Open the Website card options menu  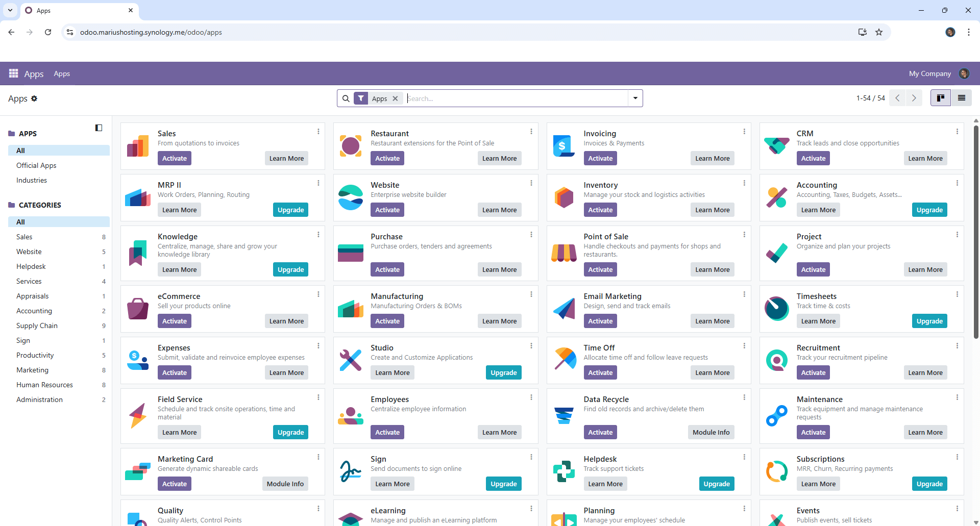[x=531, y=183]
